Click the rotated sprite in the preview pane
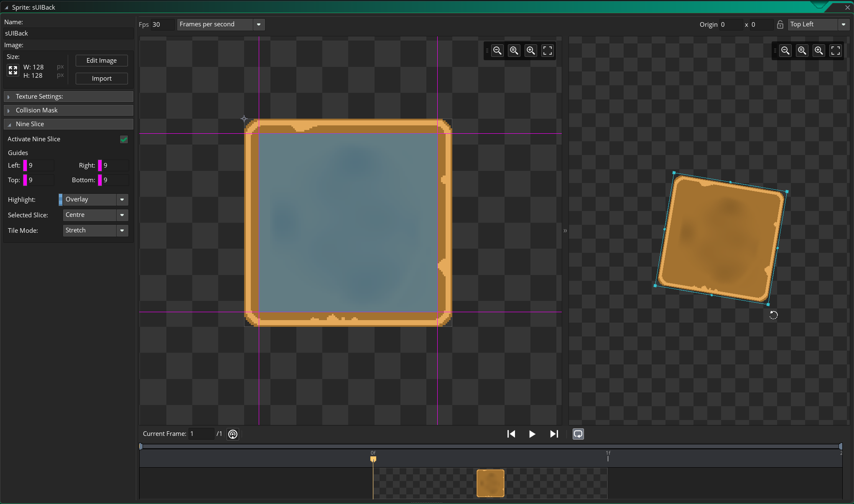The width and height of the screenshot is (854, 504). pyautogui.click(x=721, y=239)
